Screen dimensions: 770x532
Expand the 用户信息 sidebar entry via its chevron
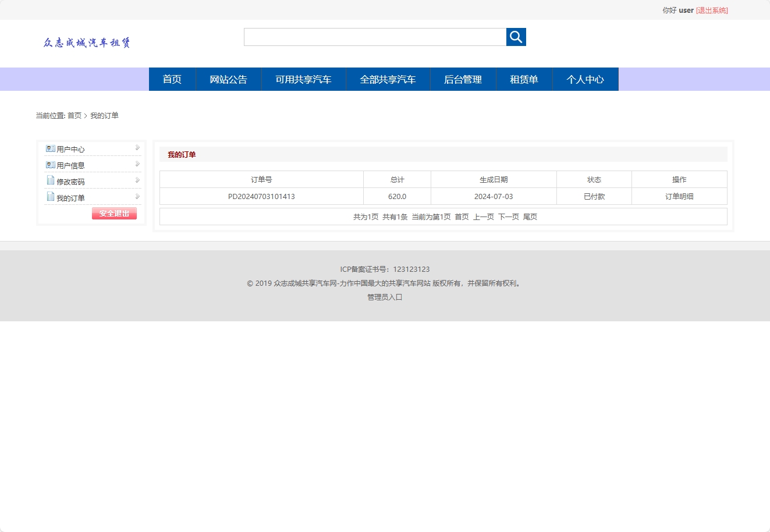click(x=137, y=165)
